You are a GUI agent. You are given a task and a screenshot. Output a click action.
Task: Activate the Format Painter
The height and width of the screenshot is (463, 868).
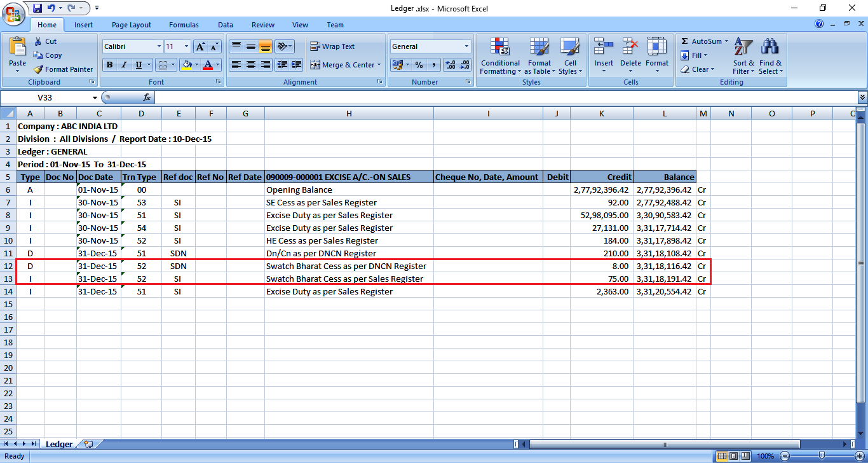click(x=63, y=69)
